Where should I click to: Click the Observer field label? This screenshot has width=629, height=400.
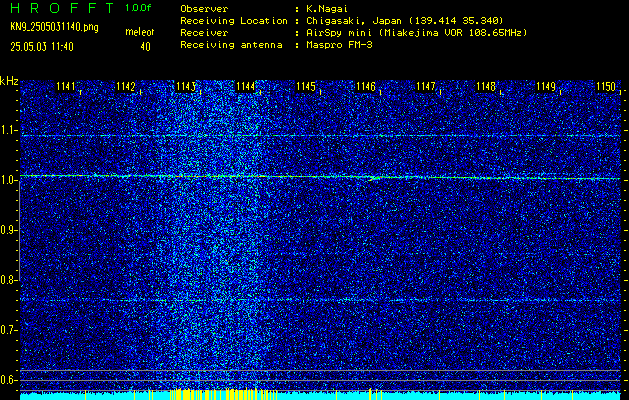tap(204, 9)
